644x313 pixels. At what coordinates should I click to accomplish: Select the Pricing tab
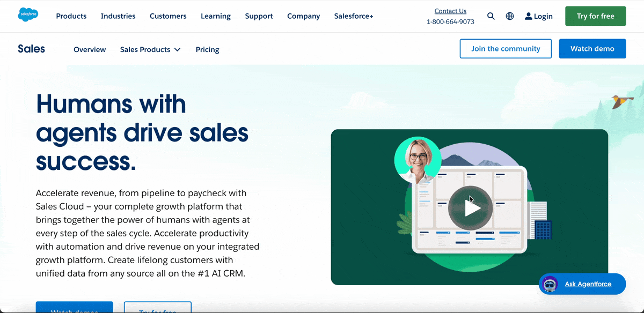point(207,50)
